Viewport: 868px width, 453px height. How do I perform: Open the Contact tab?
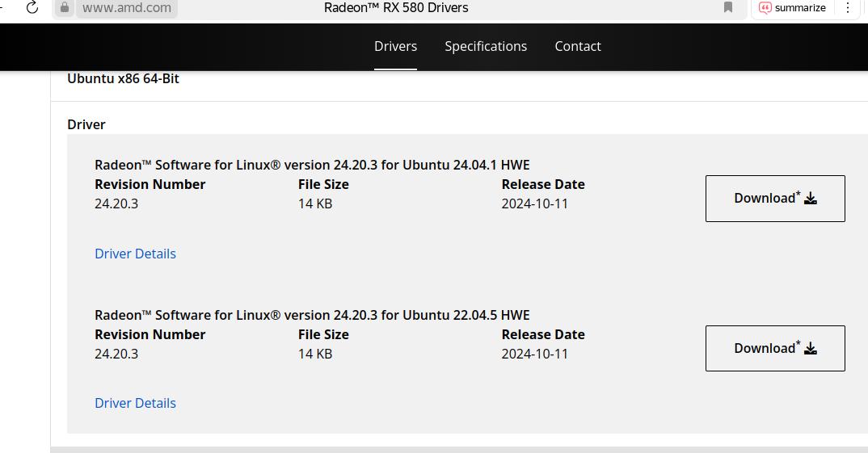click(577, 47)
